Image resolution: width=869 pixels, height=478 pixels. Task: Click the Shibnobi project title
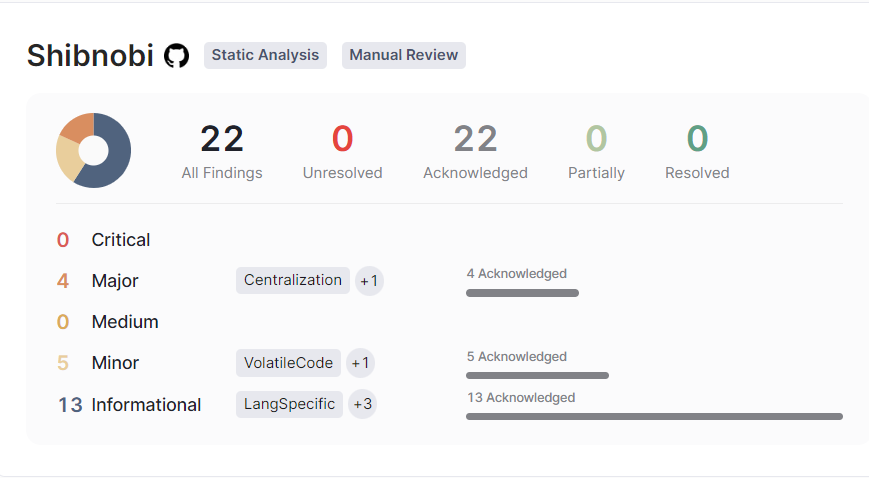90,55
